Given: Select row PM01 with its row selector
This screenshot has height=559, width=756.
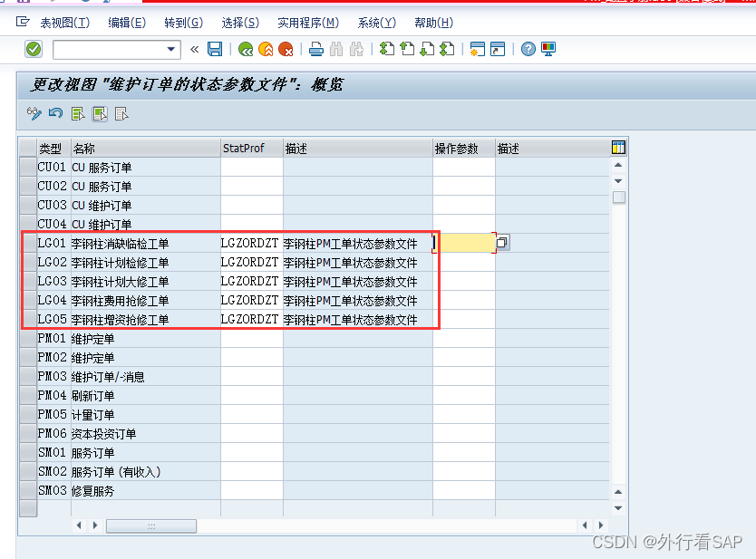Looking at the screenshot, I should [28, 338].
